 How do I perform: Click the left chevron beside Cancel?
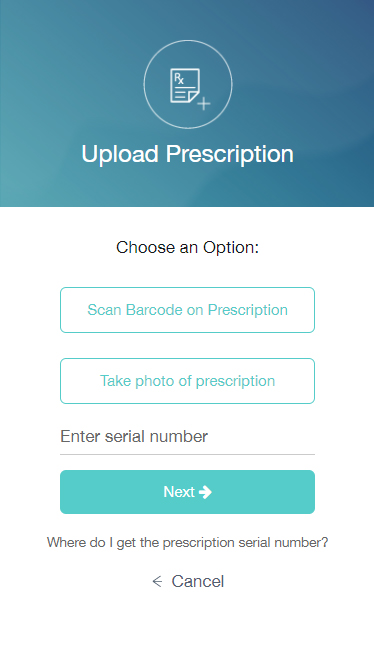click(x=157, y=581)
